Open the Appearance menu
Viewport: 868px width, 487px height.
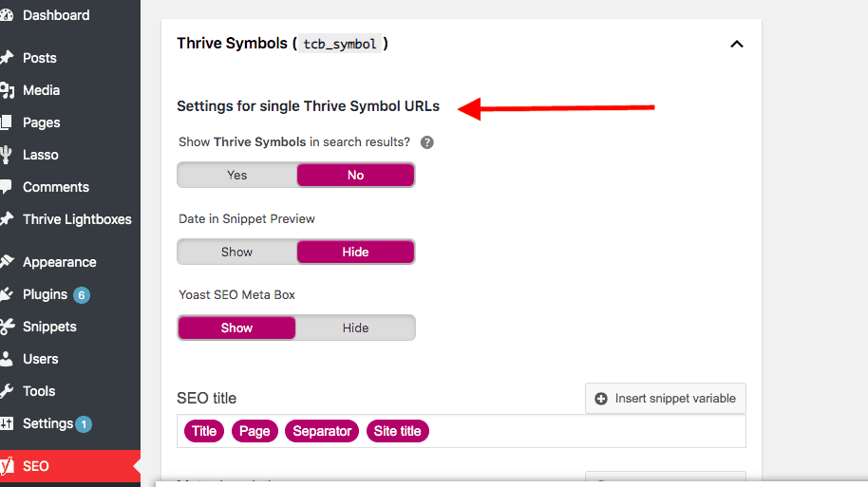[x=59, y=262]
